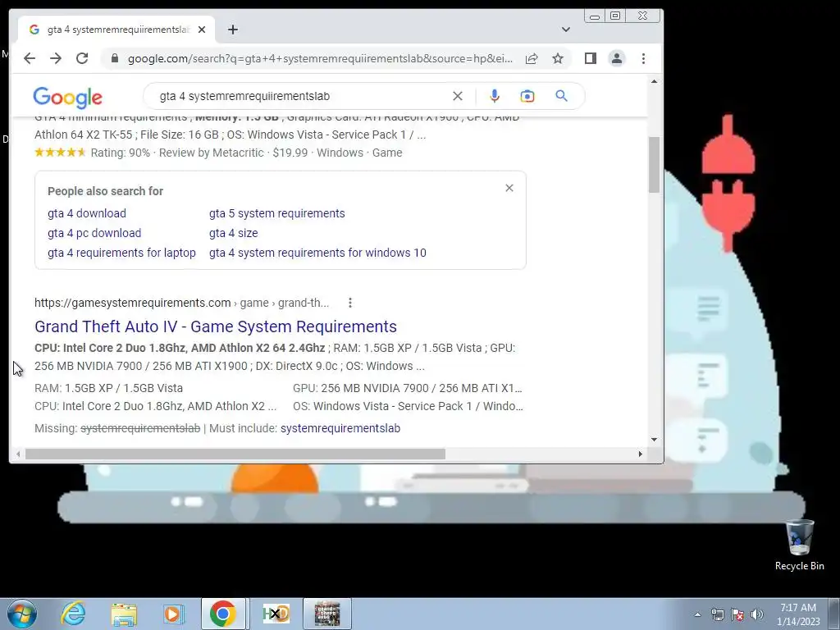Open the HxD editor taskbar icon
The height and width of the screenshot is (630, 840).
[x=276, y=614]
